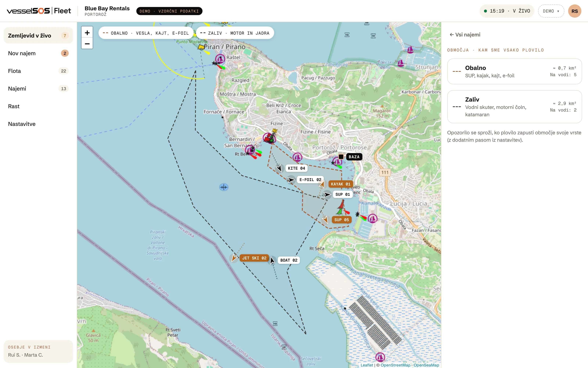The image size is (588, 368).
Task: Open the Leaflet attribution link
Action: click(367, 365)
